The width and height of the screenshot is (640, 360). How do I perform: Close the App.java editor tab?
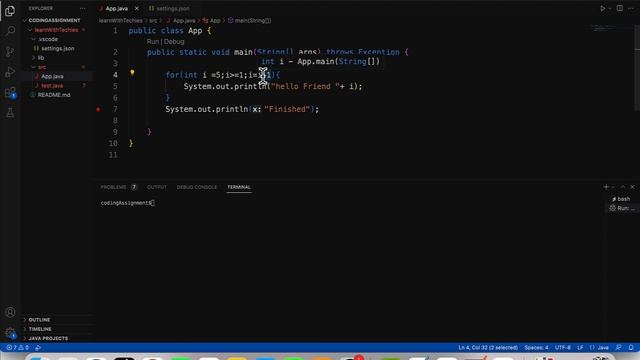point(137,8)
